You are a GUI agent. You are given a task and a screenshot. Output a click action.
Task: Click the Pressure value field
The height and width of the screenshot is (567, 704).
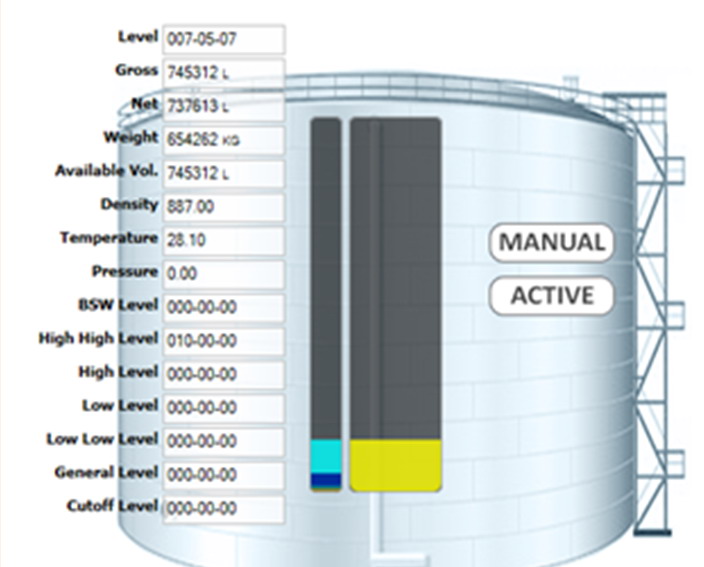[x=223, y=273]
